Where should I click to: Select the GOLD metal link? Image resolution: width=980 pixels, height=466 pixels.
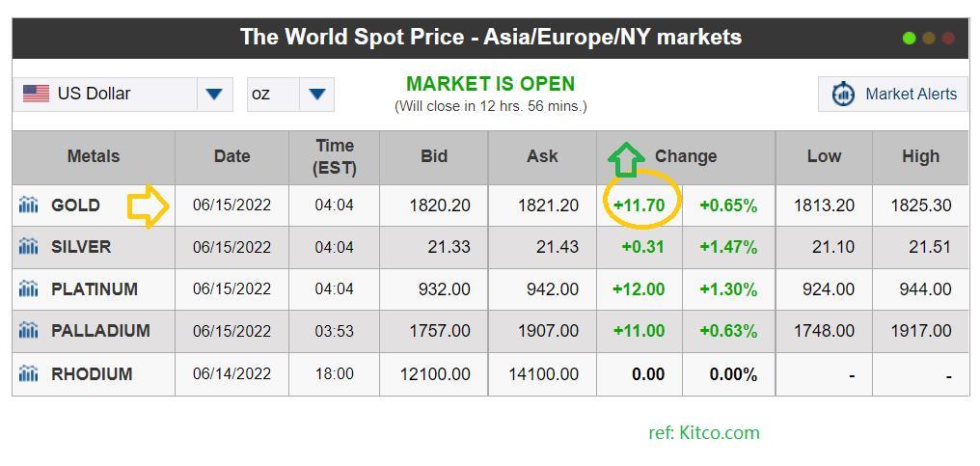(75, 206)
